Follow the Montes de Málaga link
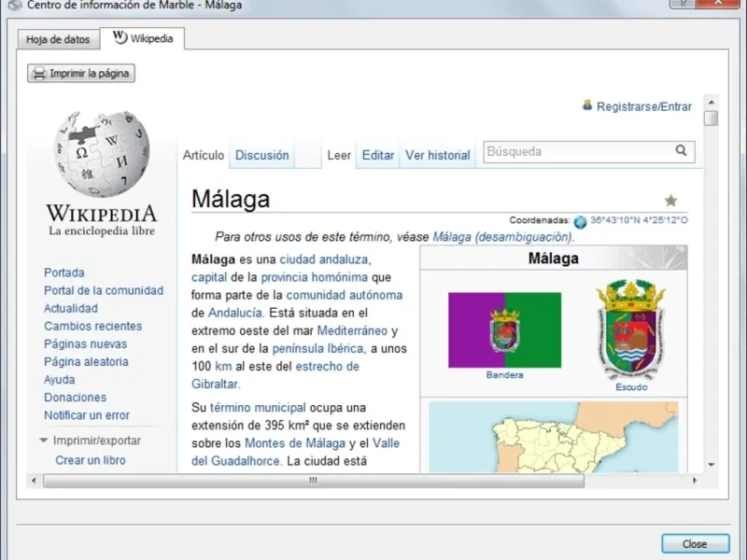The width and height of the screenshot is (747, 560). click(x=295, y=443)
